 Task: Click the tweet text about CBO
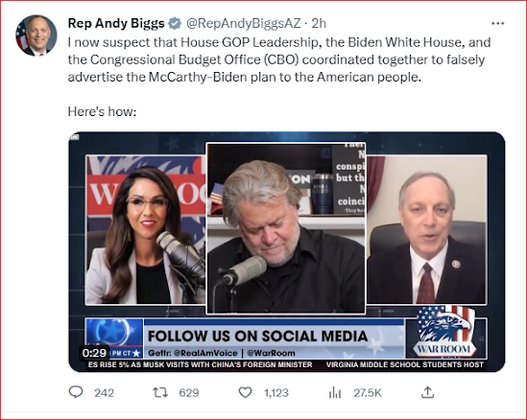[279, 59]
